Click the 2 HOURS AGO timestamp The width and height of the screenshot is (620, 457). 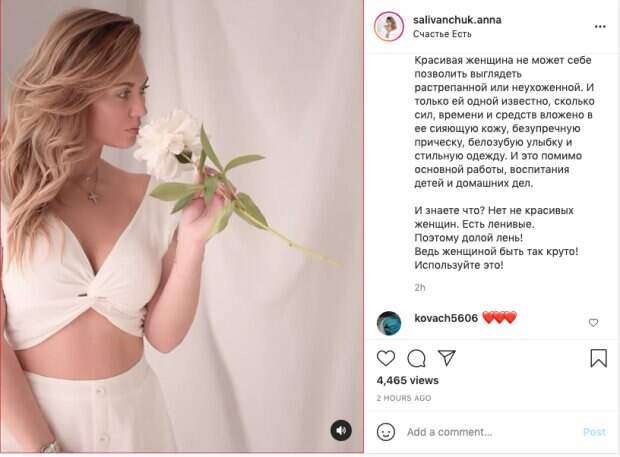[404, 398]
